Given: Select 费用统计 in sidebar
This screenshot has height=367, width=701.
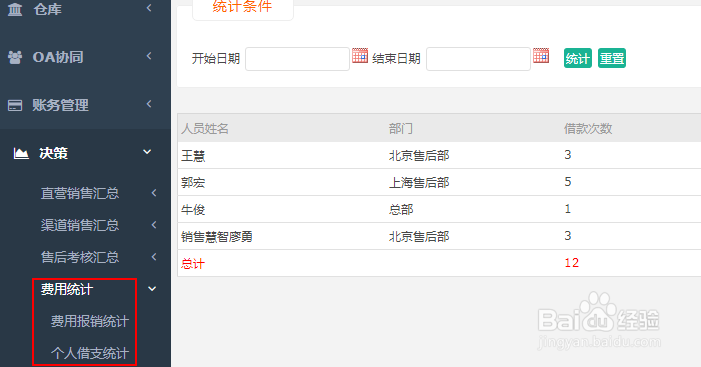Looking at the screenshot, I should [x=67, y=289].
